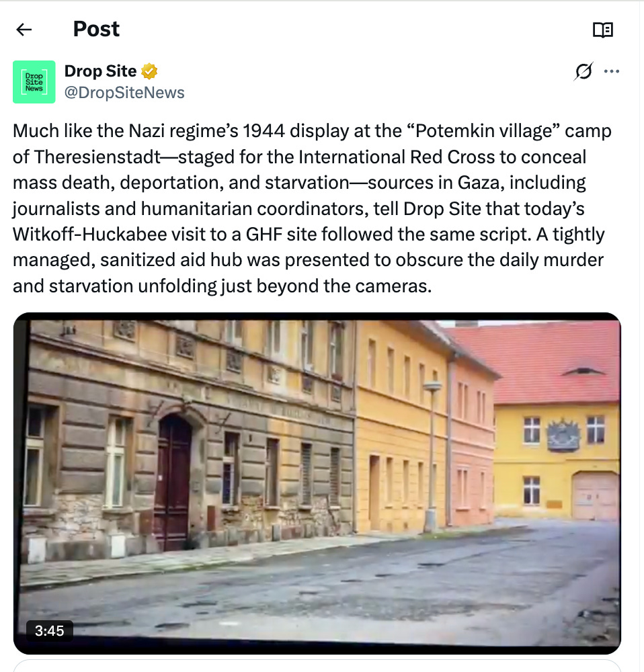
Task: Click the gold verified badge
Action: [149, 71]
